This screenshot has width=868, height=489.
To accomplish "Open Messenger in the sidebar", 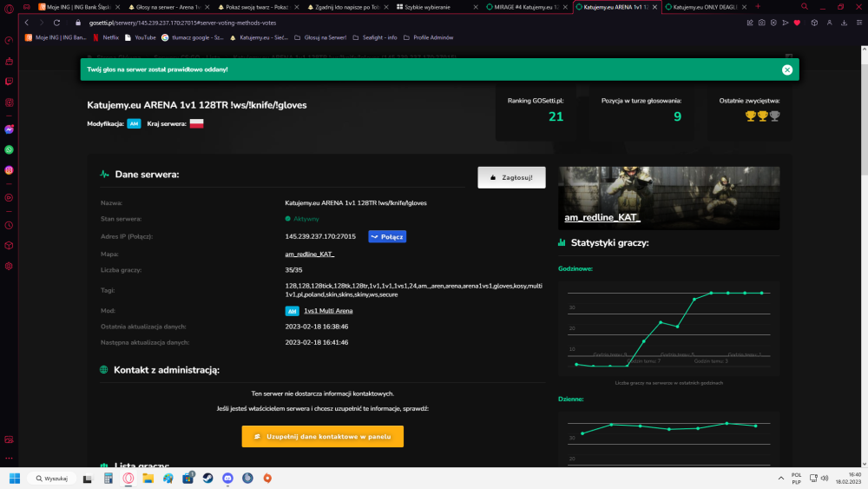I will pyautogui.click(x=9, y=129).
